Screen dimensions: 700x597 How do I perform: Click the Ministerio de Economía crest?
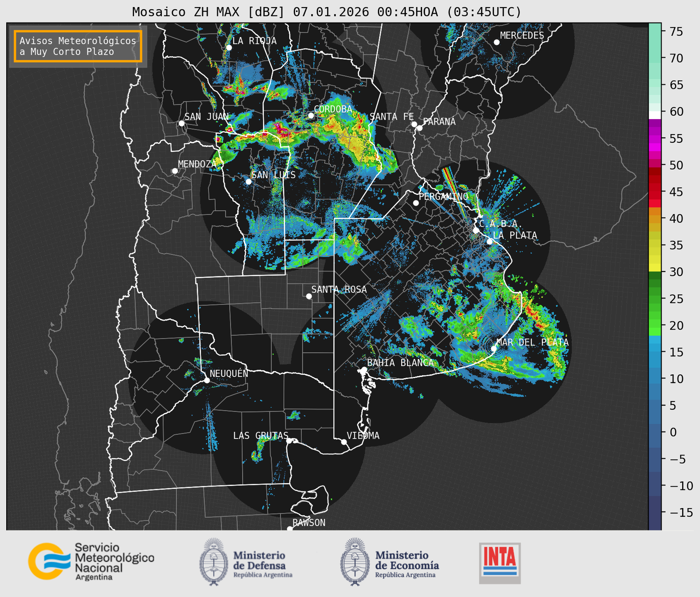[x=354, y=562]
